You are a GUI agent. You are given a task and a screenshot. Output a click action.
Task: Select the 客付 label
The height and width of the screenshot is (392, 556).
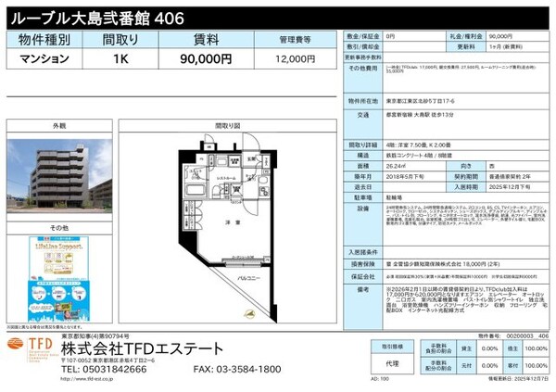click(x=512, y=365)
